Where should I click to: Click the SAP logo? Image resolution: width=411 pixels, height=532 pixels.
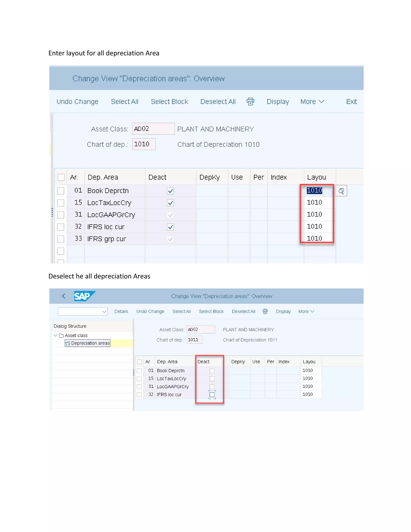(84, 296)
